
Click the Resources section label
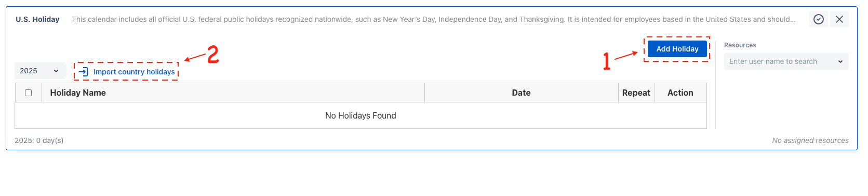[740, 45]
